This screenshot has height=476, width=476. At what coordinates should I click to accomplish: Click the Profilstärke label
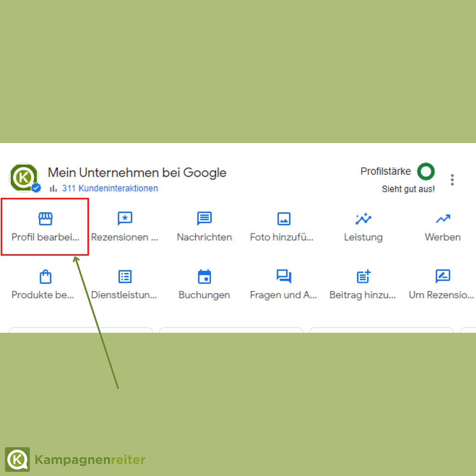point(385,171)
